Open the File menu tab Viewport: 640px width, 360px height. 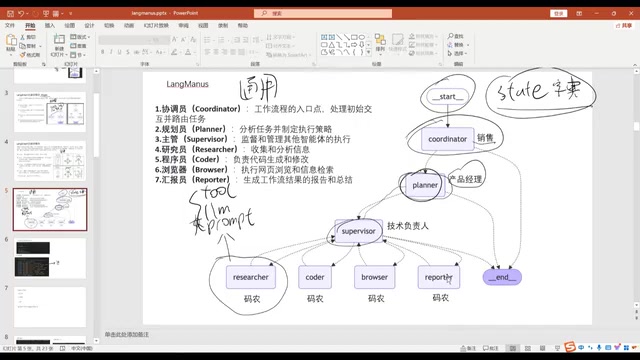point(10,25)
